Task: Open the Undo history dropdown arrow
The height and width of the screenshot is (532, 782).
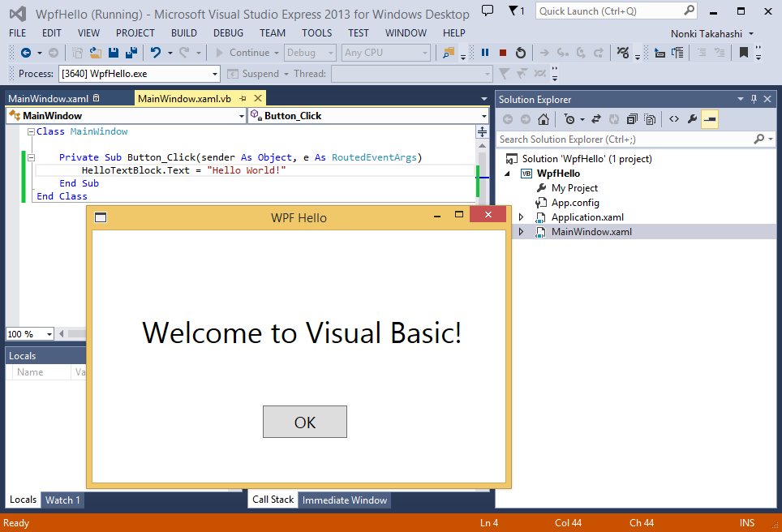Action: 170,53
